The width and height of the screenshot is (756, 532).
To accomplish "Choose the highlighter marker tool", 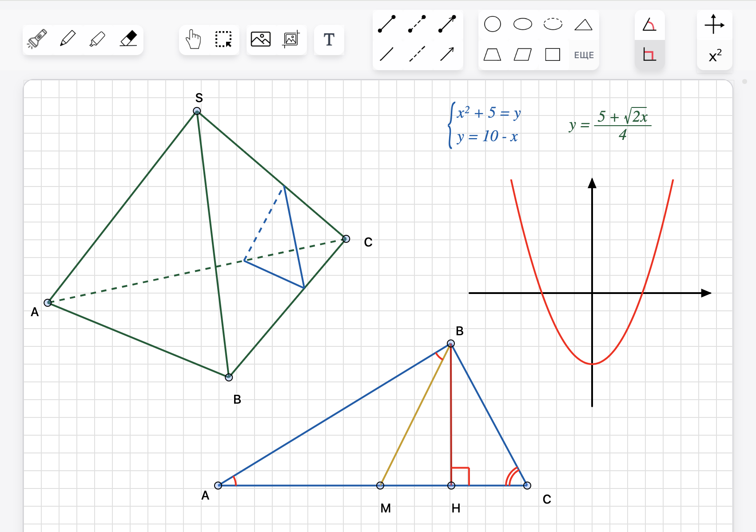I will [x=98, y=39].
